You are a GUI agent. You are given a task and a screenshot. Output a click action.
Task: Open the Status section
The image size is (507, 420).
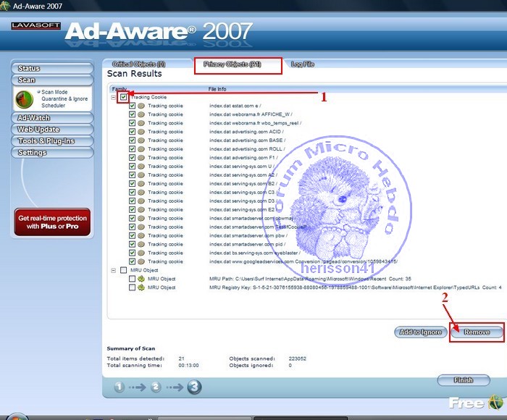pyautogui.click(x=52, y=68)
